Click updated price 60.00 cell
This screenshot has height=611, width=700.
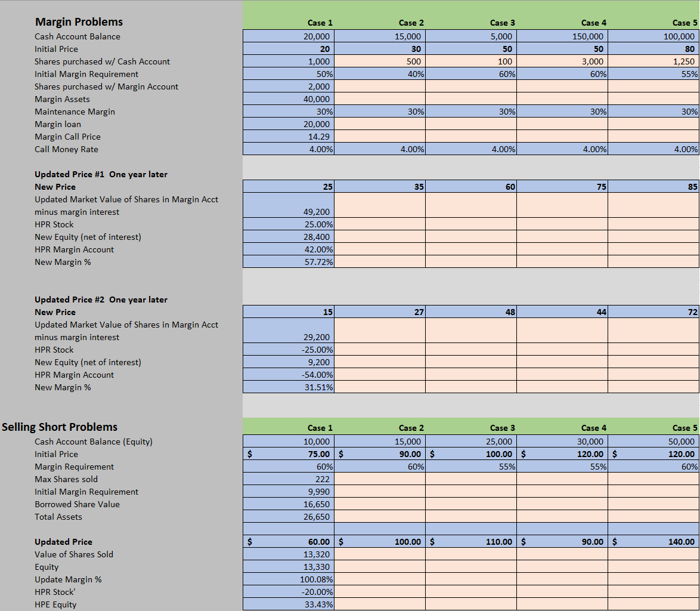pyautogui.click(x=289, y=541)
